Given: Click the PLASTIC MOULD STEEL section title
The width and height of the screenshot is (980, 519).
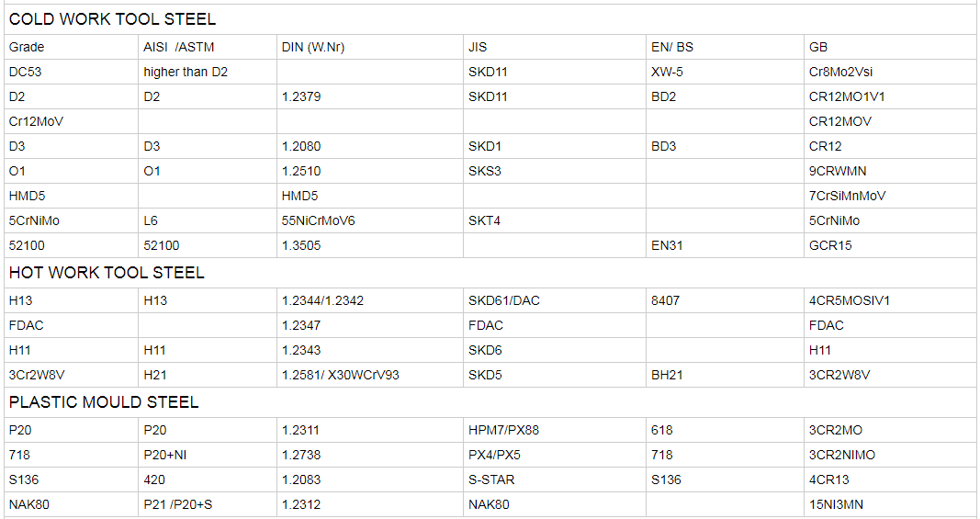Looking at the screenshot, I should tap(103, 402).
